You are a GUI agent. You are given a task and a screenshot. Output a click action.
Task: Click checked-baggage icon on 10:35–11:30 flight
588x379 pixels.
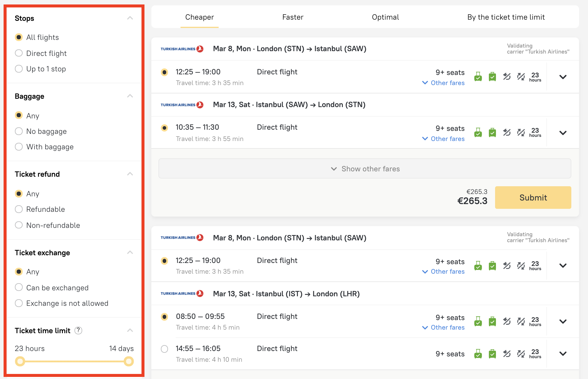492,132
